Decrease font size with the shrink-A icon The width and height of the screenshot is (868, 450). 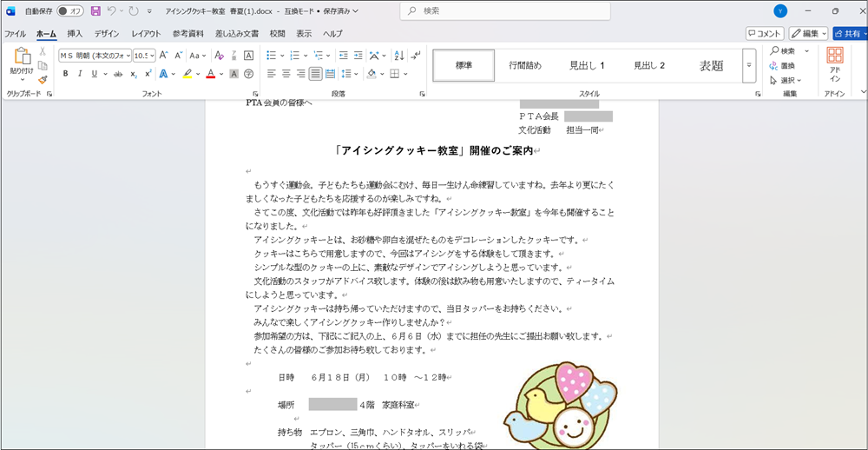(178, 56)
